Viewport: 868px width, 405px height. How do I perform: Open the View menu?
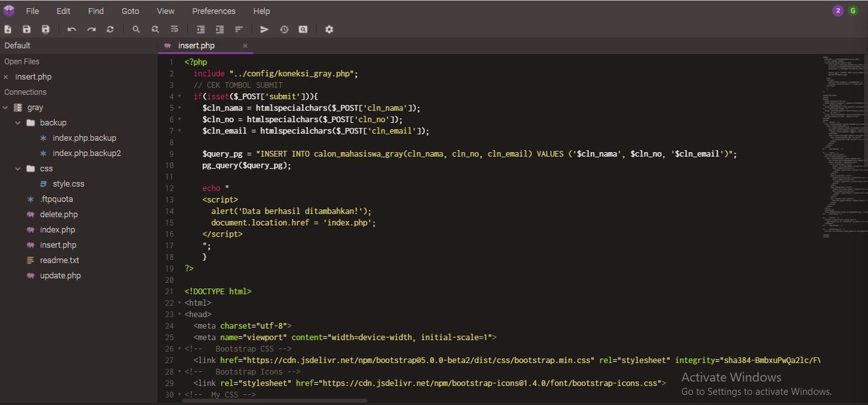165,11
